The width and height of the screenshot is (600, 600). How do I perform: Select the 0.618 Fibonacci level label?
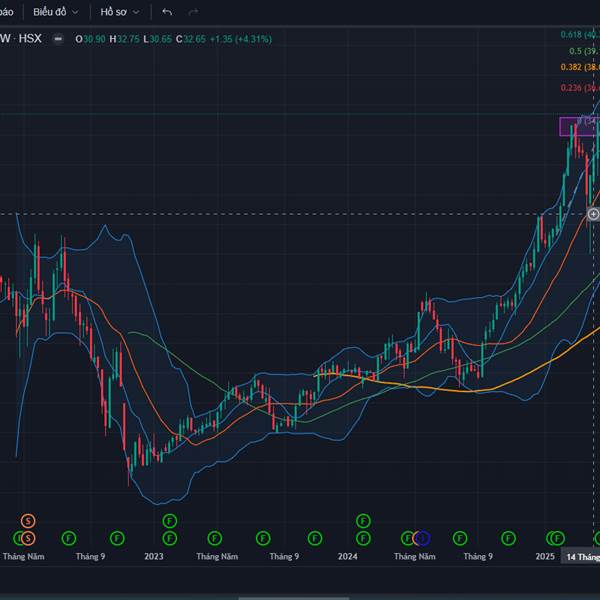coord(580,34)
